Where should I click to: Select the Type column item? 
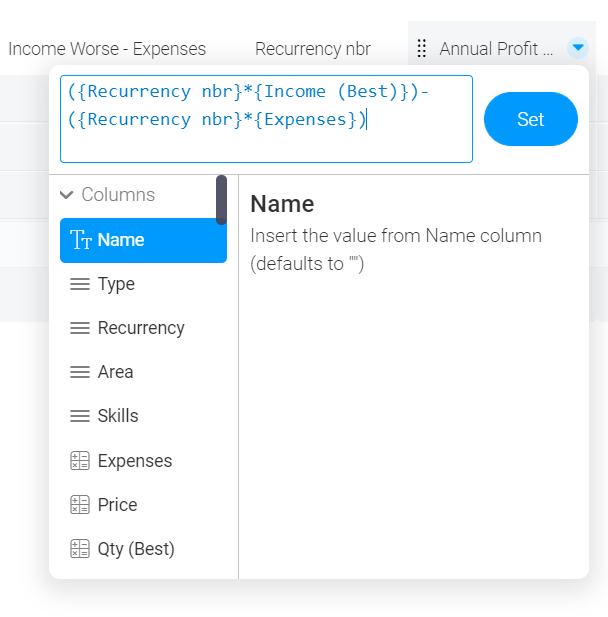[143, 284]
